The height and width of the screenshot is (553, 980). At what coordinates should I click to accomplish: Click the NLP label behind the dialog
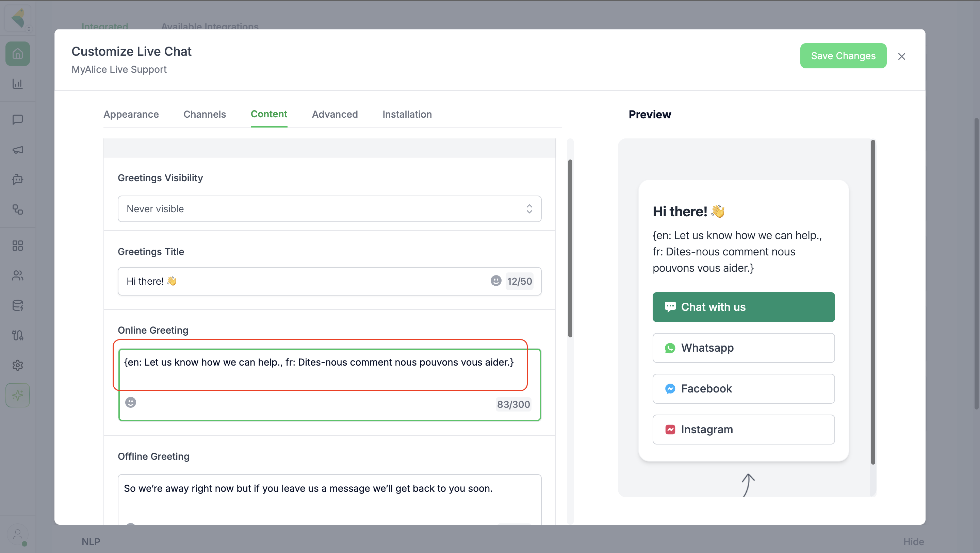click(x=91, y=541)
